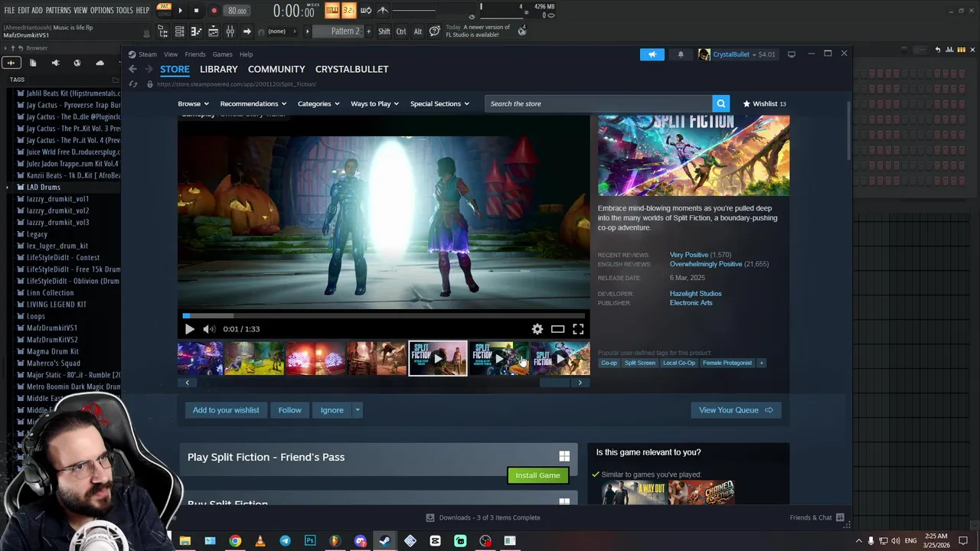This screenshot has height=551, width=980.
Task: Enter fullscreen on the trailer video
Action: tap(578, 329)
